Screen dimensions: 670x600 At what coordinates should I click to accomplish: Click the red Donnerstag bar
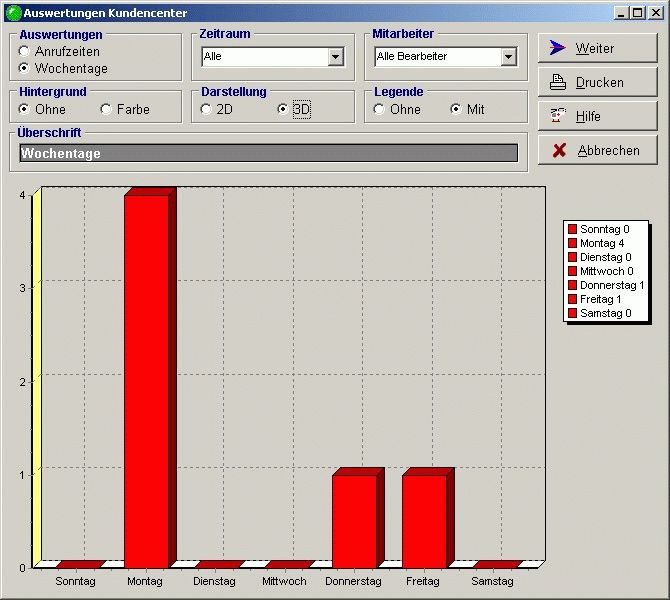[x=354, y=520]
